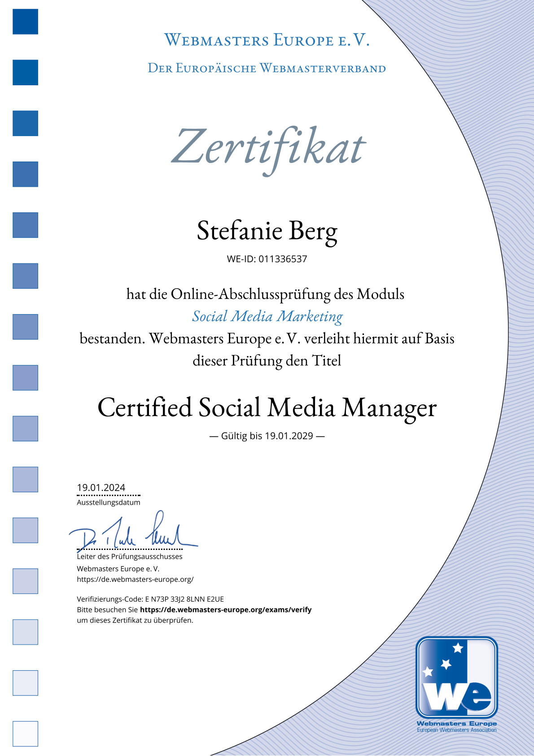534x756 pixels.
Task: Select the 'Certified Social Media Manager' title
Action: click(x=267, y=408)
